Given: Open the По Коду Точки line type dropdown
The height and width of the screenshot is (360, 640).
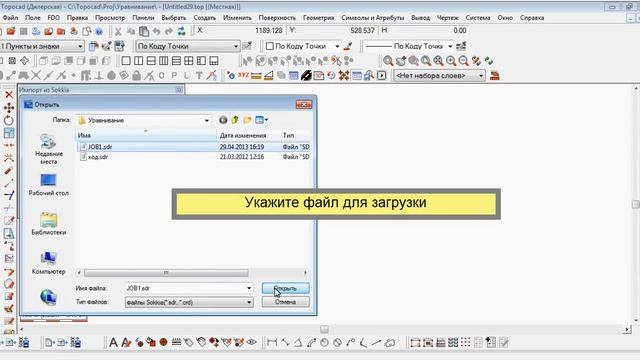Looking at the screenshot, I should pos(450,46).
